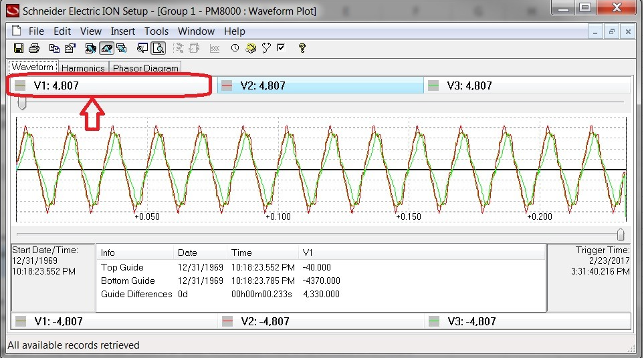Click the window-with-magnifier toolbar icon
Image resolution: width=644 pixels, height=358 pixels.
tap(142, 48)
